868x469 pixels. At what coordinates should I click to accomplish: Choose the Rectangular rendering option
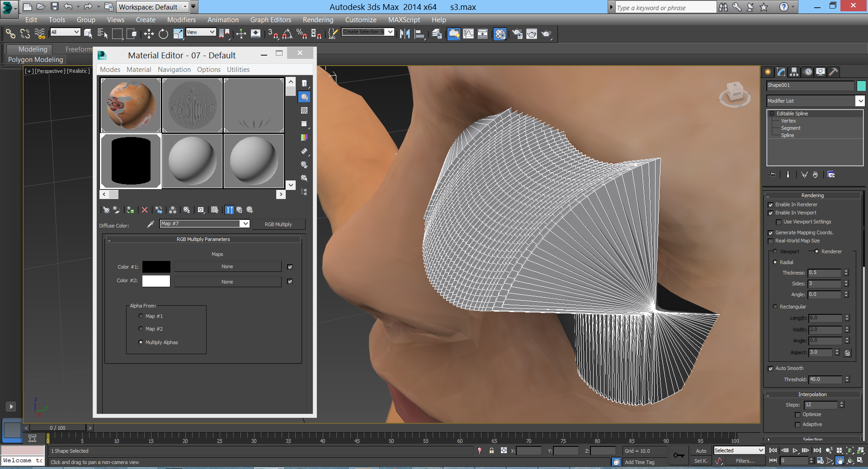[775, 307]
